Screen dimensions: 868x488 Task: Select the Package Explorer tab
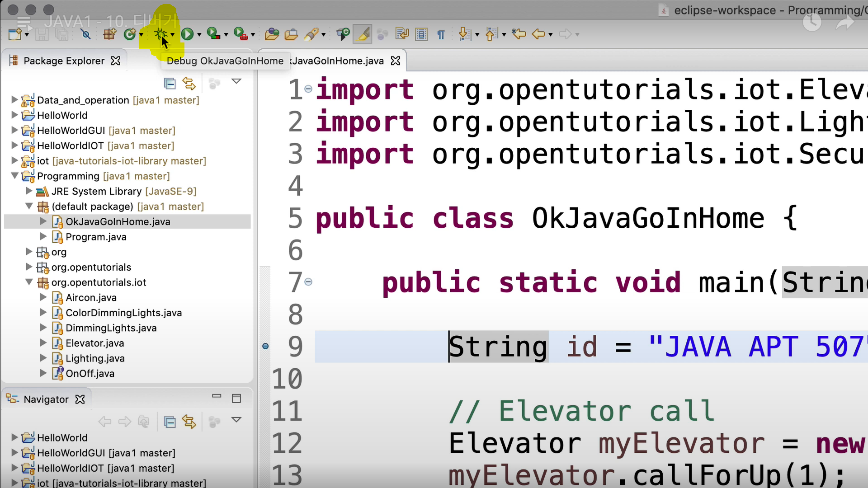[63, 61]
